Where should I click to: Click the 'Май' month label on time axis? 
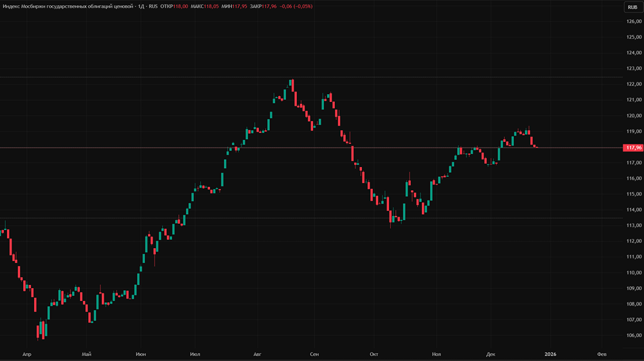(87, 354)
